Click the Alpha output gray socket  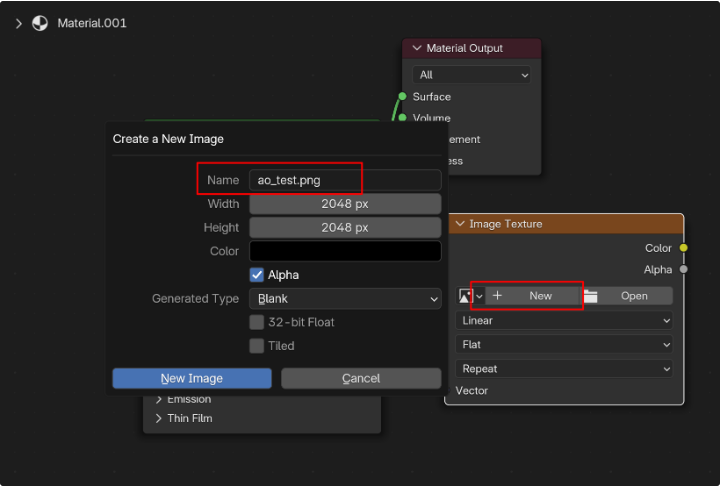[684, 270]
